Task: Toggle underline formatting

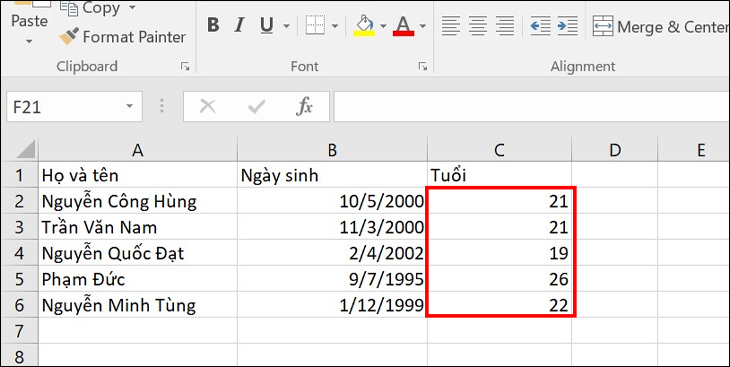Action: tap(267, 25)
